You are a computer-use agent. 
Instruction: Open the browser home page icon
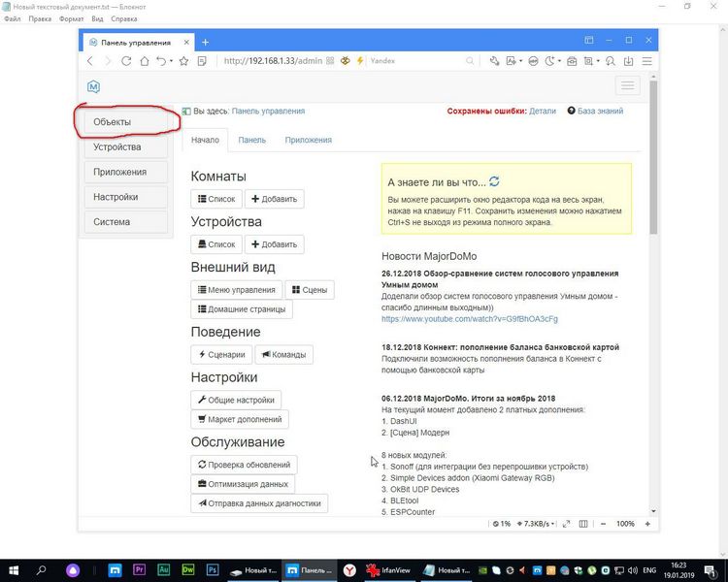tap(145, 61)
